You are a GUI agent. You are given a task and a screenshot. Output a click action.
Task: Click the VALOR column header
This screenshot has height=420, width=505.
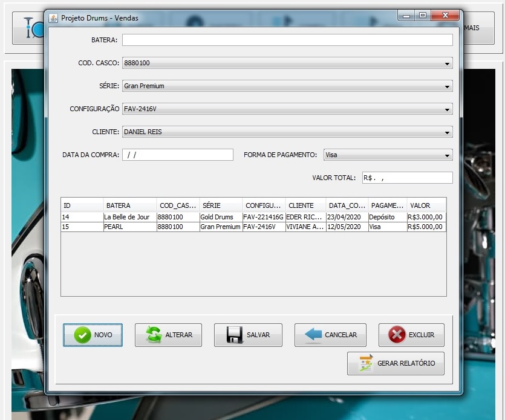coord(427,205)
